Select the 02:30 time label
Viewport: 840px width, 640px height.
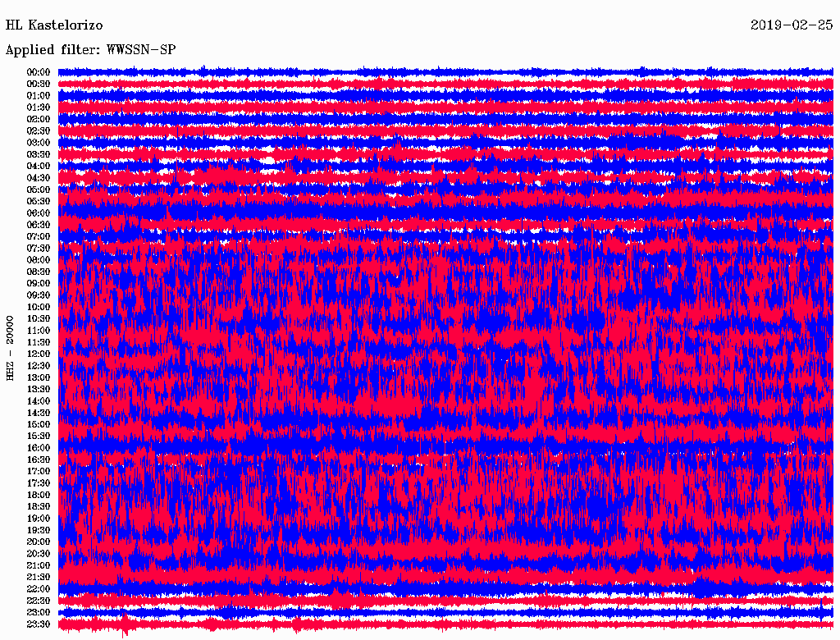coord(39,130)
